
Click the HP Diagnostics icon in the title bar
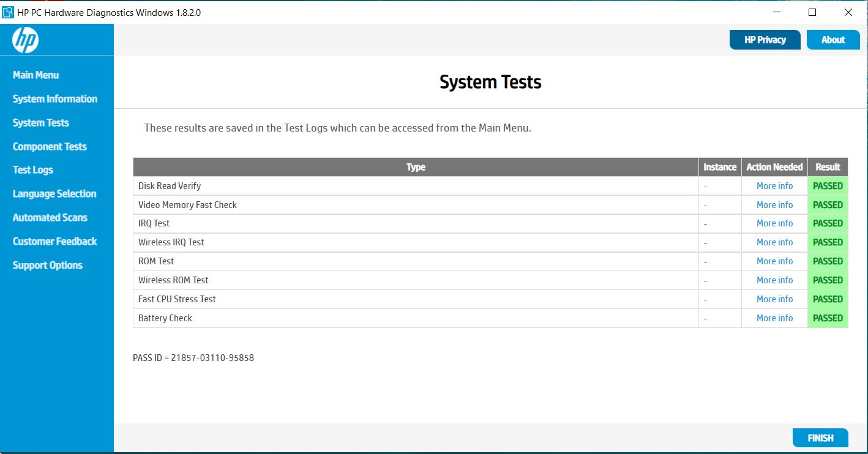(9, 12)
